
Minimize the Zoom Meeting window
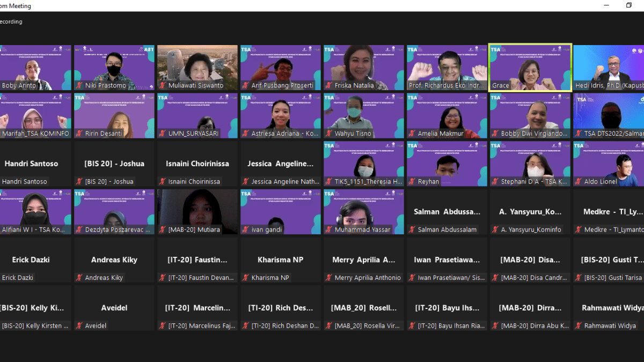click(606, 5)
